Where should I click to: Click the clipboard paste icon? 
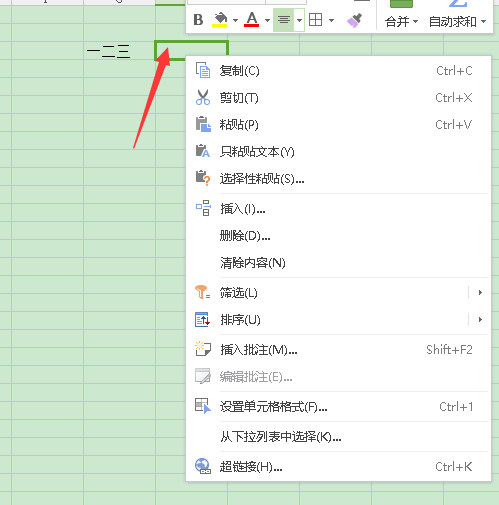point(203,124)
